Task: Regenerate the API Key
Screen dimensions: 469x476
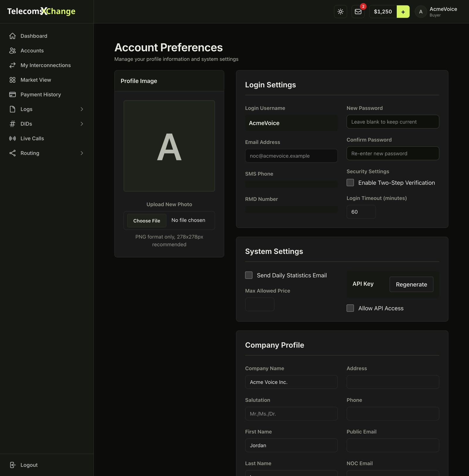Action: coord(411,284)
